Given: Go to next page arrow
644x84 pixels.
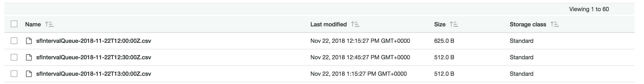Looking at the screenshot, I should click(x=614, y=9).
